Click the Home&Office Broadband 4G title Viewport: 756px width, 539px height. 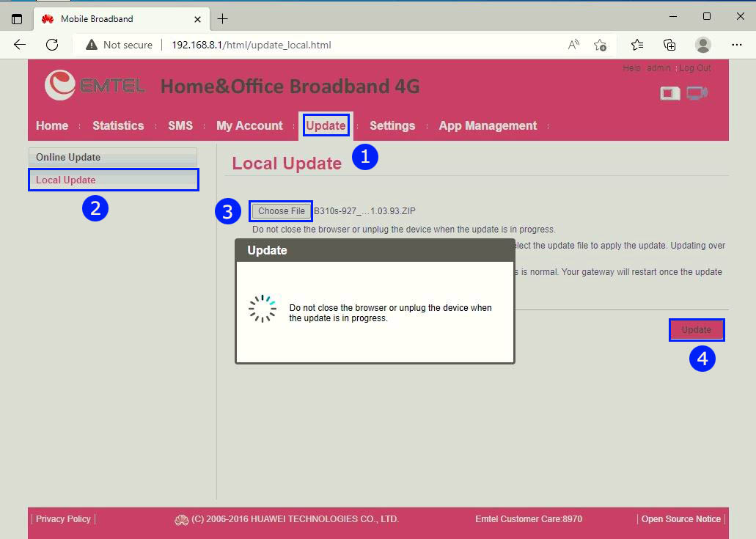point(290,87)
